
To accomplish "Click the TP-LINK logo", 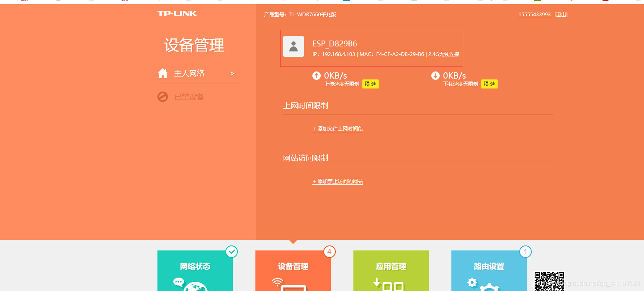I will (x=177, y=13).
